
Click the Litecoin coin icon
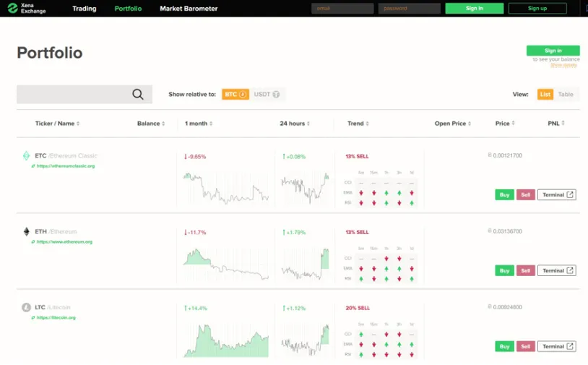tap(26, 308)
